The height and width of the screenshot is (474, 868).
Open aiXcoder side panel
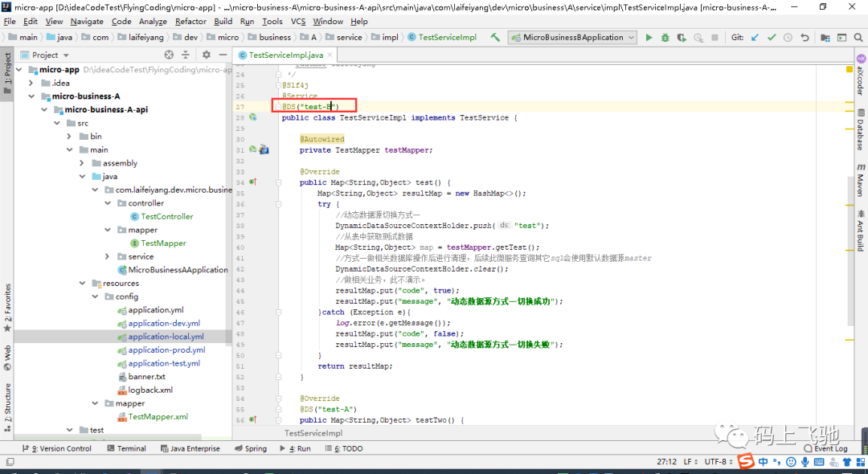tap(861, 75)
